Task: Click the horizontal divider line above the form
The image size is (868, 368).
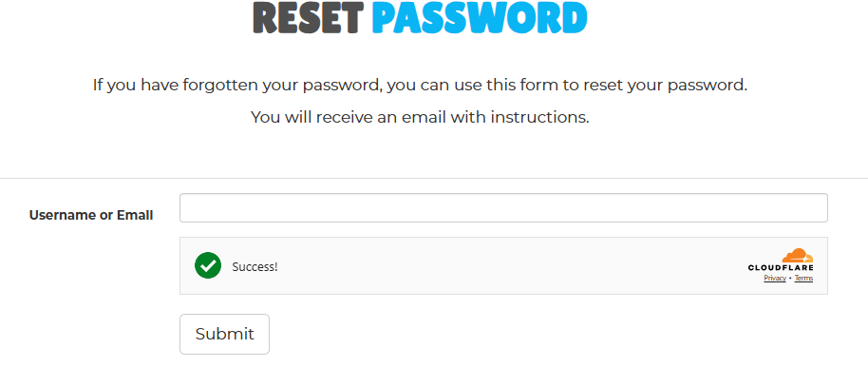Action: (434, 179)
